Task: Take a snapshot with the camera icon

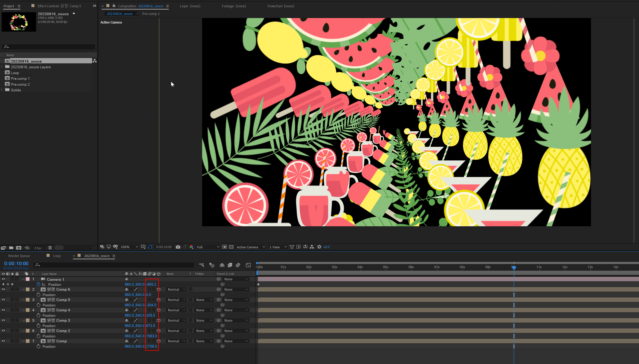Action: coord(178,247)
